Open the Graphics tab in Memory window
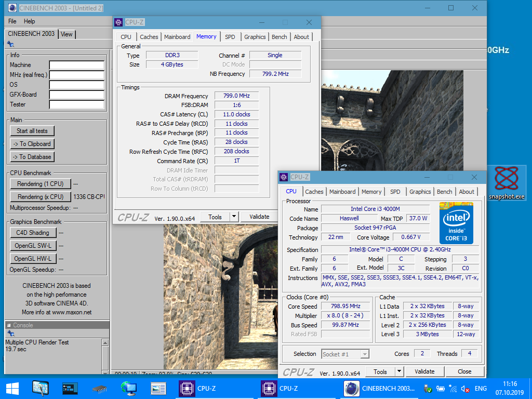 (x=255, y=37)
